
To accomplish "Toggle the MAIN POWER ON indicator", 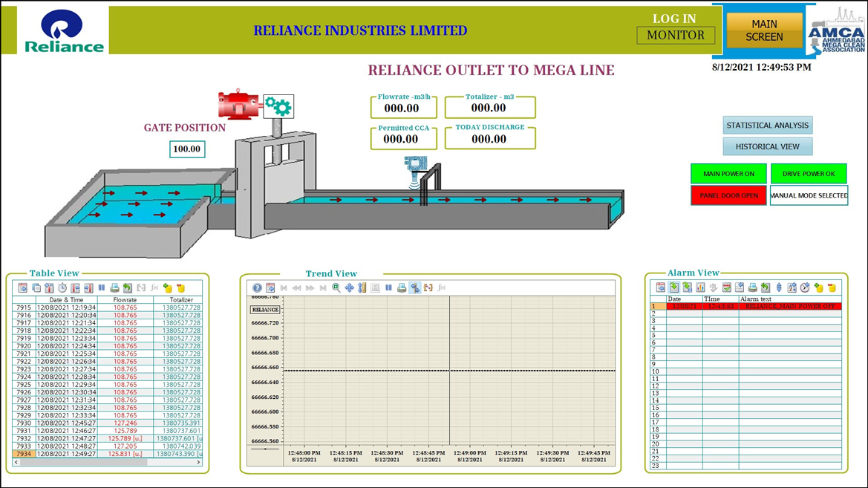I will pos(728,174).
